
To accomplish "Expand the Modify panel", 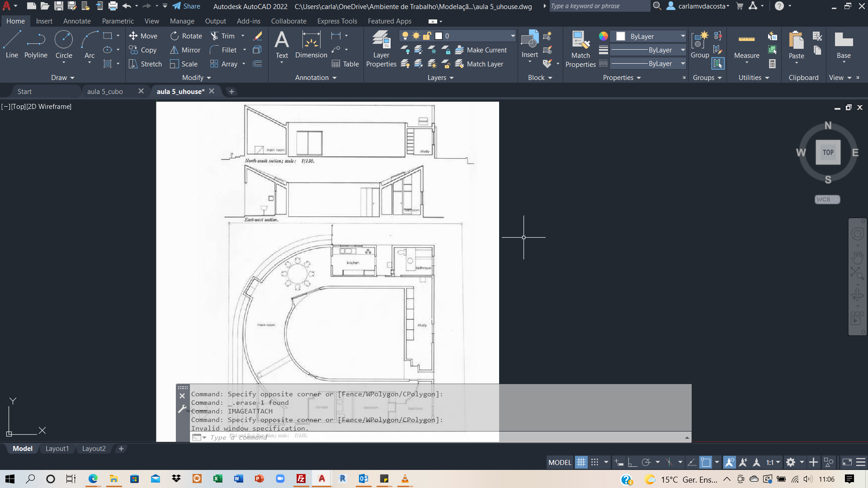I will coord(197,78).
